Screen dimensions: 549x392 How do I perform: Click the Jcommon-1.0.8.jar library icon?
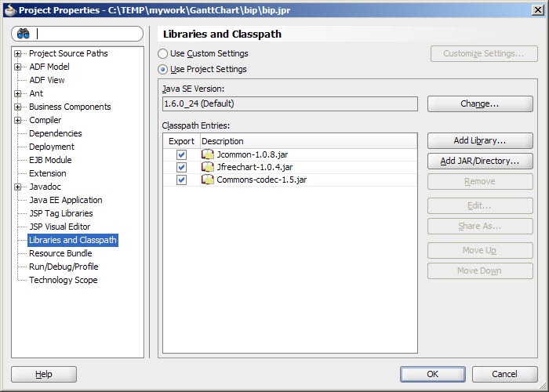(x=208, y=154)
